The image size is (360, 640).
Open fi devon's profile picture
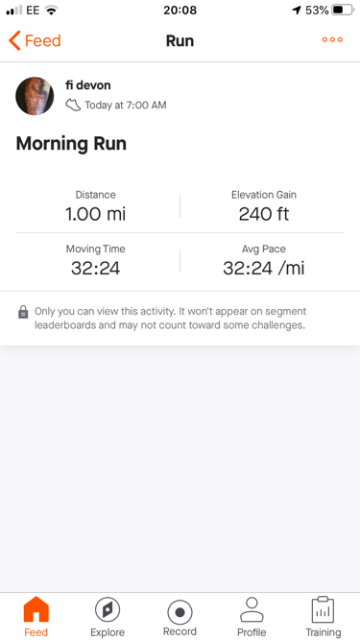(35, 96)
